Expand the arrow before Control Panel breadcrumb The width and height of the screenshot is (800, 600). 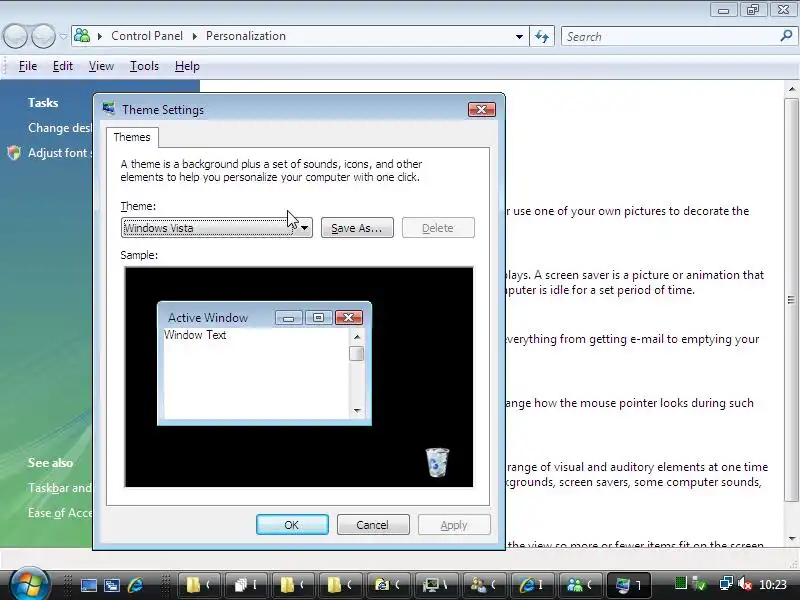100,36
